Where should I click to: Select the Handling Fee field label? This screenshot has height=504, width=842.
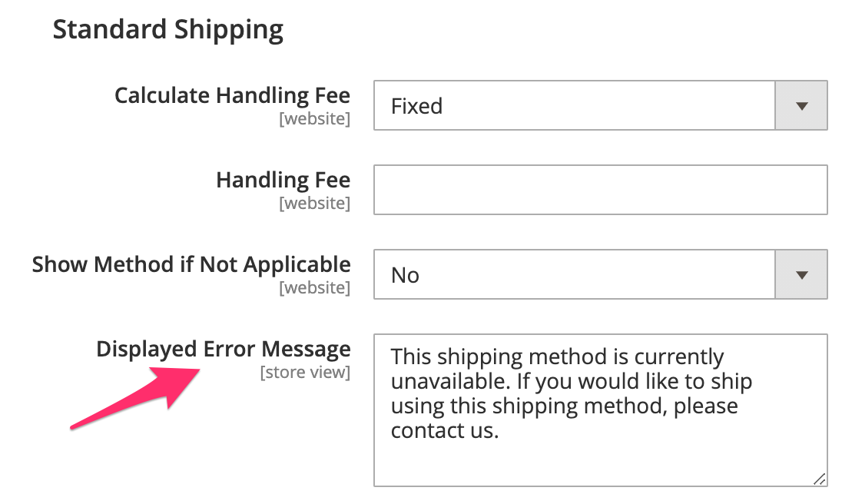click(283, 180)
